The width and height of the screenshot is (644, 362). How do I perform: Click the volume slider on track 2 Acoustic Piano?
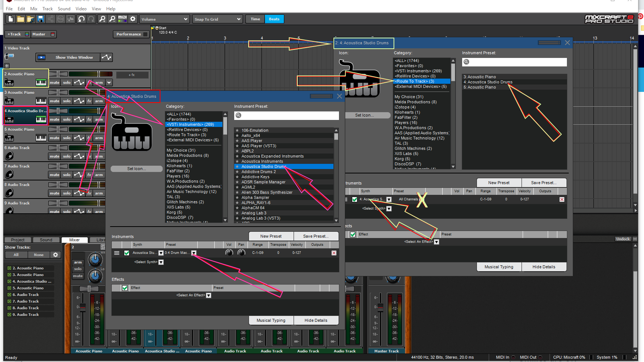point(91,74)
